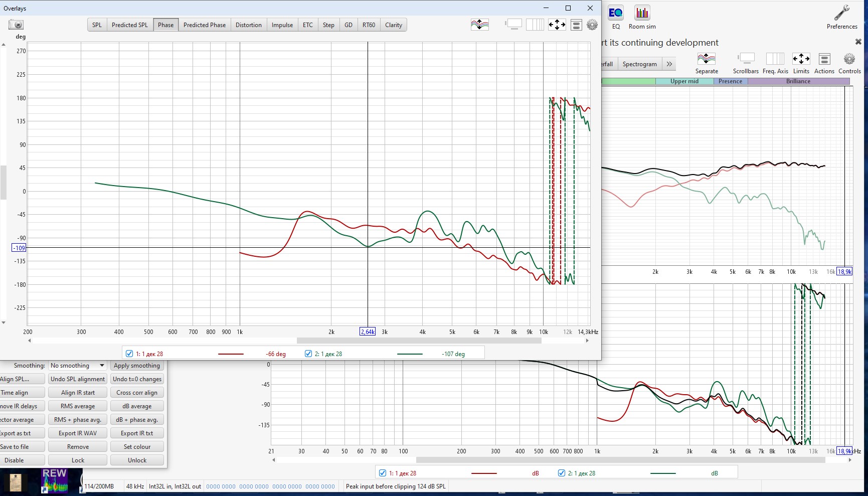This screenshot has width=868, height=496.
Task: Select Phase tab in Overlays
Action: pos(166,25)
